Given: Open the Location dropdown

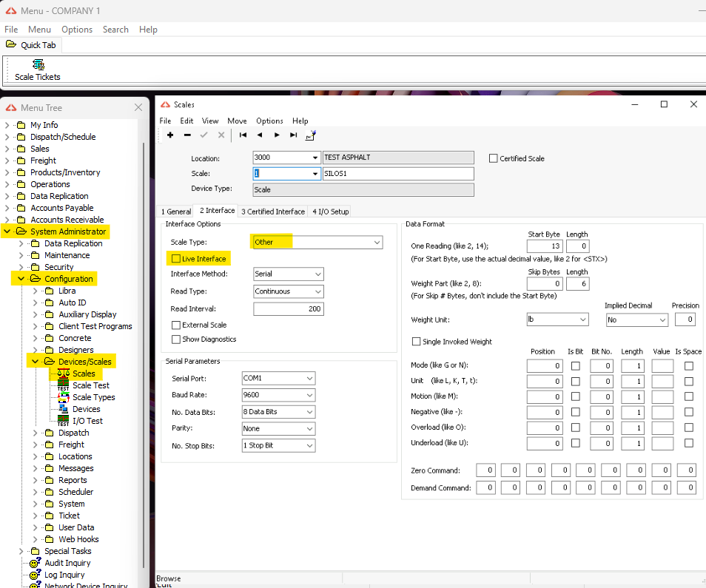Looking at the screenshot, I should 315,158.
